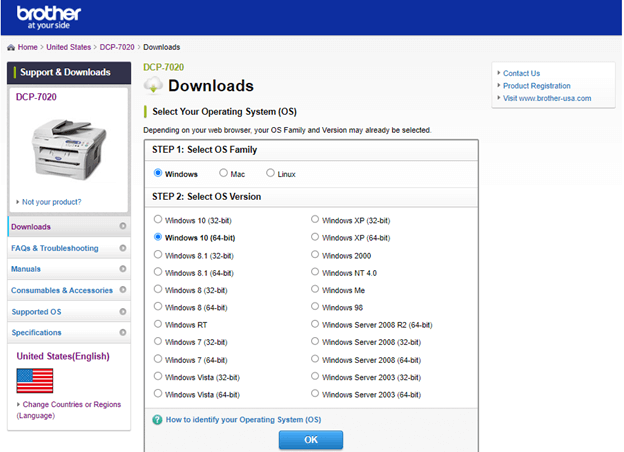Pick Windows XP (64-bit) option
The image size is (624, 452).
point(315,237)
